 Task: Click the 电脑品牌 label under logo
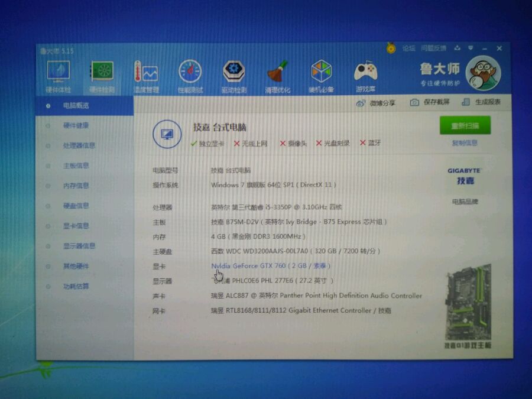coord(465,202)
